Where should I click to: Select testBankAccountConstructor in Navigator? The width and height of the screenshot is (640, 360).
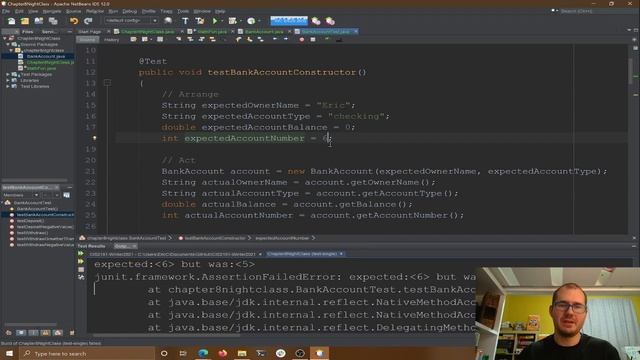tap(45, 214)
